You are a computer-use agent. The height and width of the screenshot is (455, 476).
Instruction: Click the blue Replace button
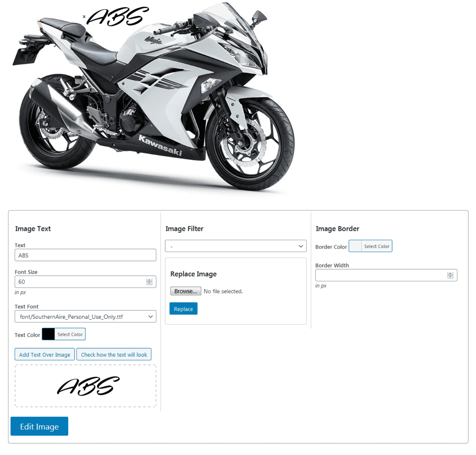pos(183,308)
